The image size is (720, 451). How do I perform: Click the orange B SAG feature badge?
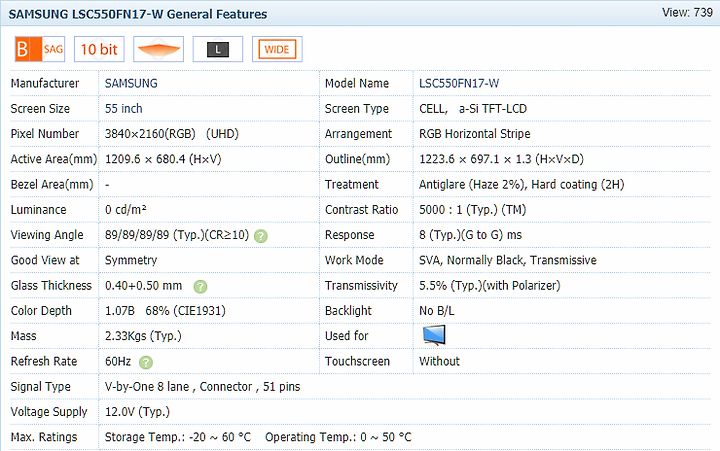(40, 49)
